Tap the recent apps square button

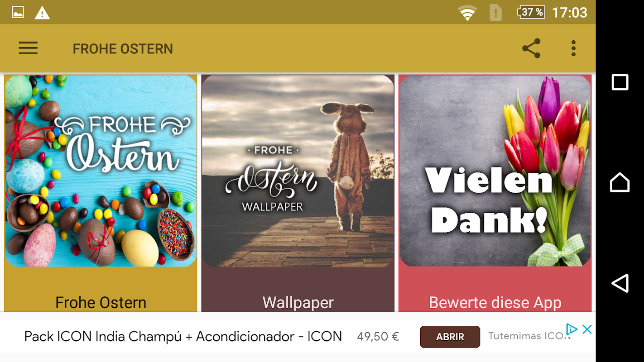(x=620, y=82)
